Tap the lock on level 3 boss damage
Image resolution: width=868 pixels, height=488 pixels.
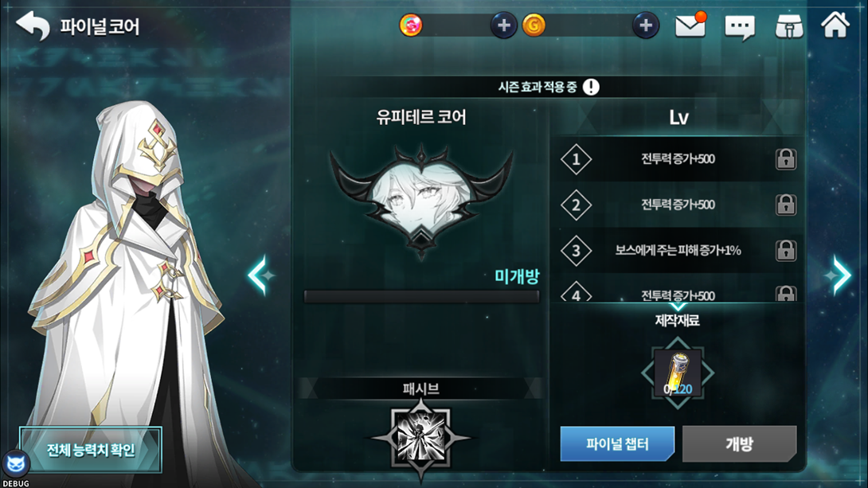[x=785, y=250]
